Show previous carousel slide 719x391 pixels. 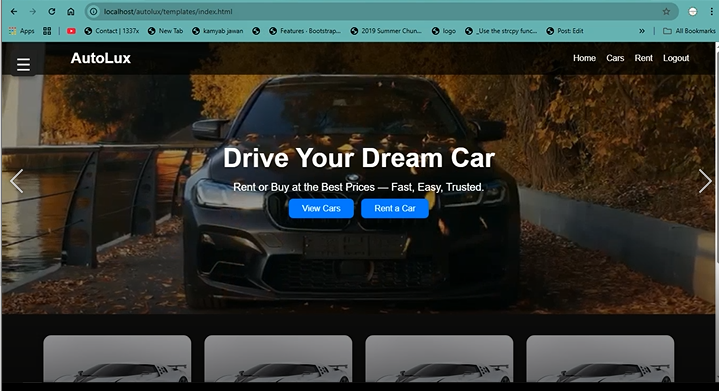[17, 181]
